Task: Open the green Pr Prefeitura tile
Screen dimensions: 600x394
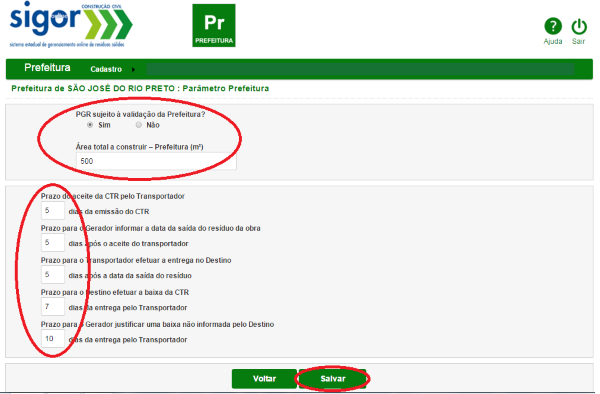Action: click(x=214, y=26)
